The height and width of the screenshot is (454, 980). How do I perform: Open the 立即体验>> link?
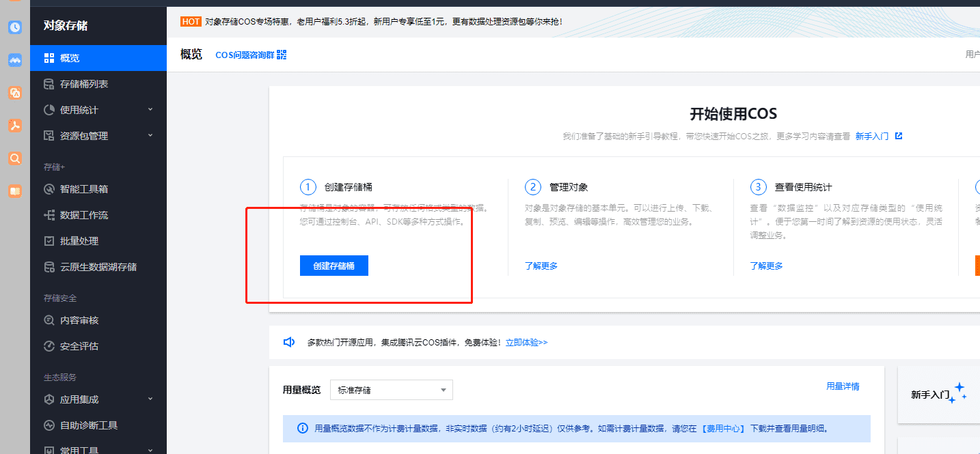click(526, 342)
